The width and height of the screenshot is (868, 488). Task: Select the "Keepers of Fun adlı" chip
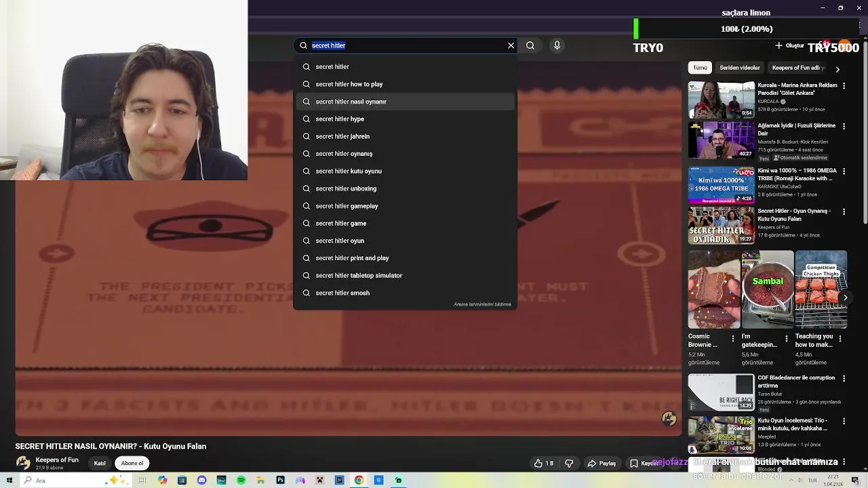(x=798, y=68)
